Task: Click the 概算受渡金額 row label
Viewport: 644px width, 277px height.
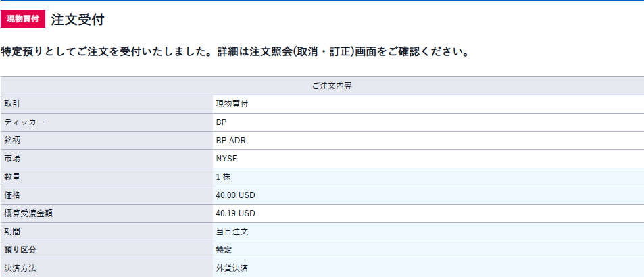Action: (x=28, y=213)
